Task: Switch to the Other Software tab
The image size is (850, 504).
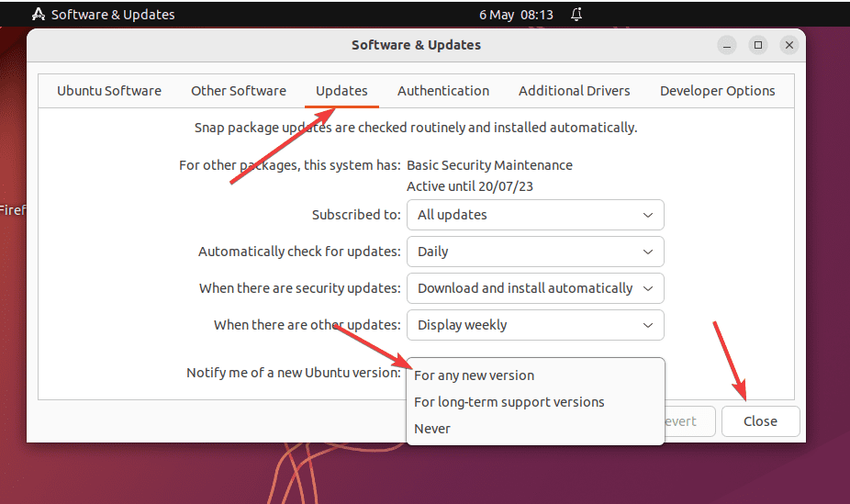Action: coord(239,91)
